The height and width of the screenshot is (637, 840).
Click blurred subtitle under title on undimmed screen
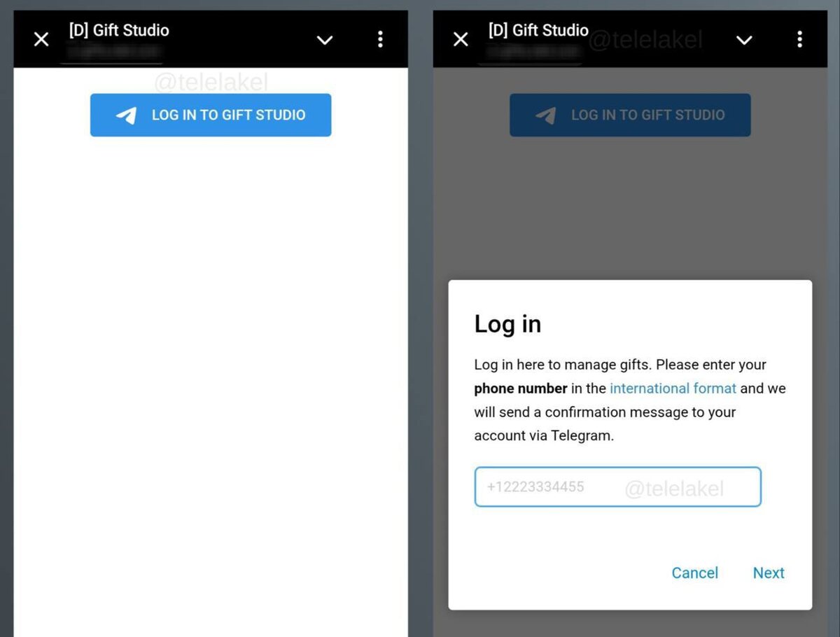click(115, 52)
